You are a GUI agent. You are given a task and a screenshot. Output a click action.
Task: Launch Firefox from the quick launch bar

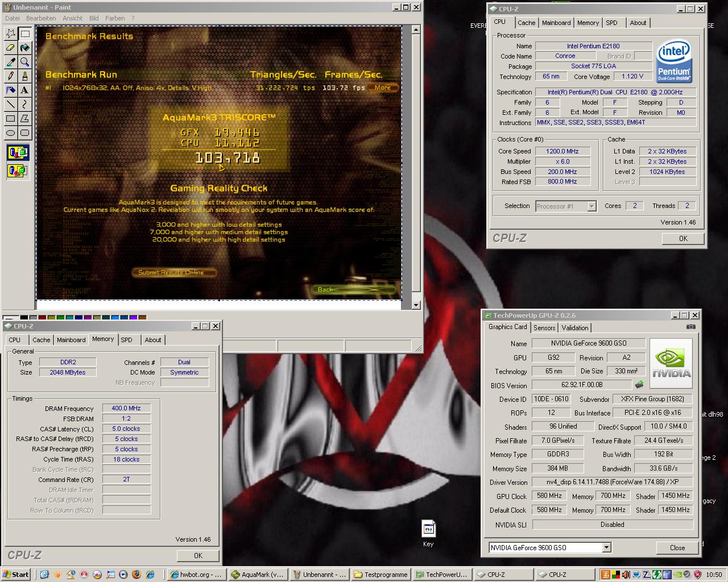pos(136,575)
